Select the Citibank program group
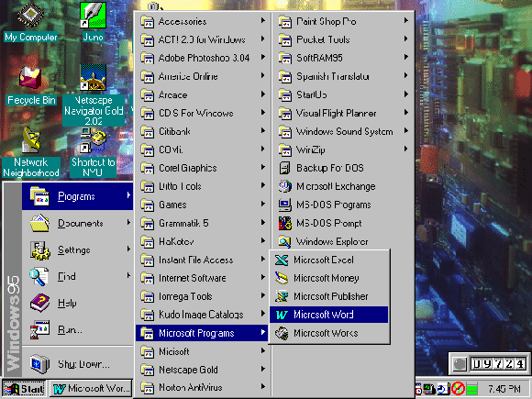 point(202,131)
